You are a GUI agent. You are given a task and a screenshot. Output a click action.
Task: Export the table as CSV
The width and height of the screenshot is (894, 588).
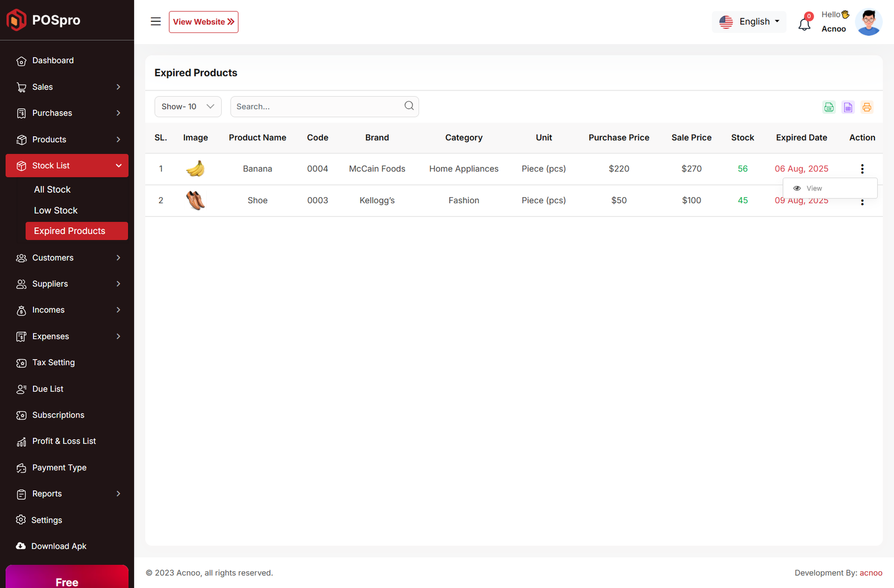829,107
